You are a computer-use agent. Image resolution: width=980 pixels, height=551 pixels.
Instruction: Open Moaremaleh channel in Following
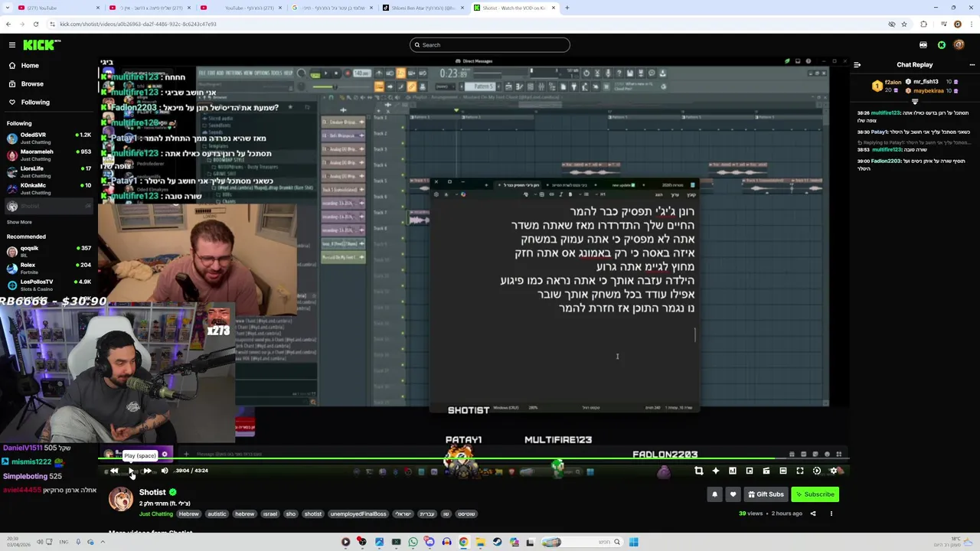(x=49, y=155)
